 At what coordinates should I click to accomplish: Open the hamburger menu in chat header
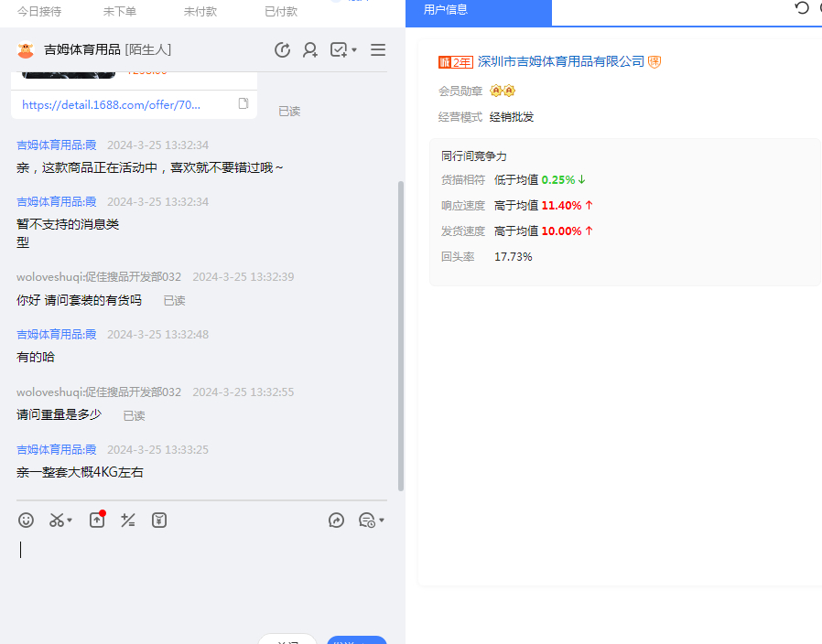[x=378, y=50]
